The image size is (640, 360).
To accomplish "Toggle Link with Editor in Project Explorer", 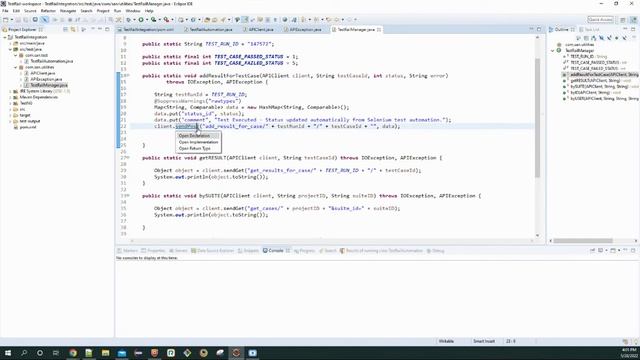I will [73, 29].
